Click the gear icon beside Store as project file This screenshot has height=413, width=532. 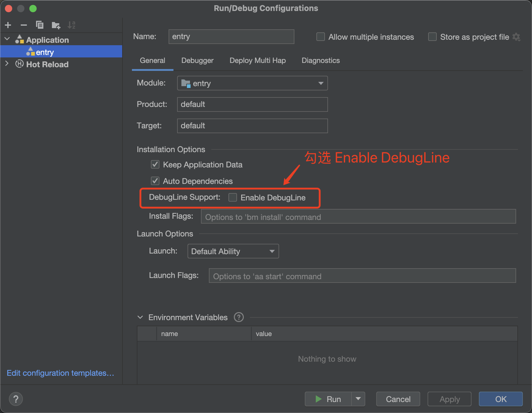516,37
